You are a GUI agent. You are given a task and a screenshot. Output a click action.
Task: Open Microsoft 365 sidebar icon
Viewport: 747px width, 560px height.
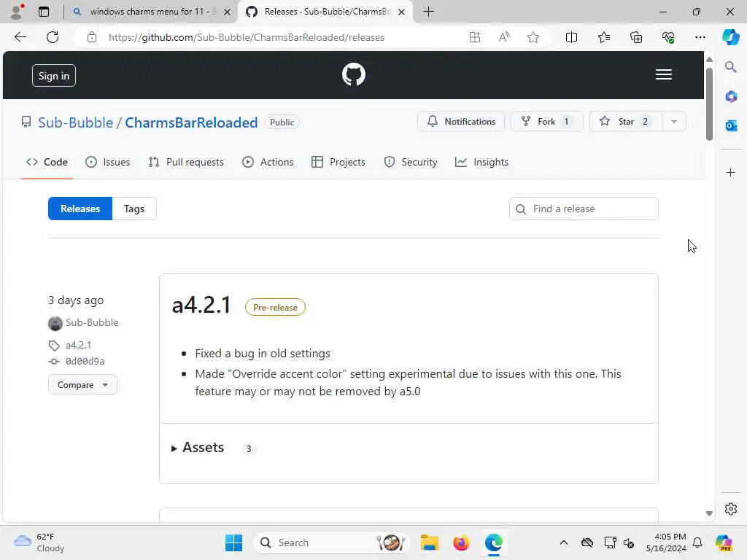[x=731, y=96]
